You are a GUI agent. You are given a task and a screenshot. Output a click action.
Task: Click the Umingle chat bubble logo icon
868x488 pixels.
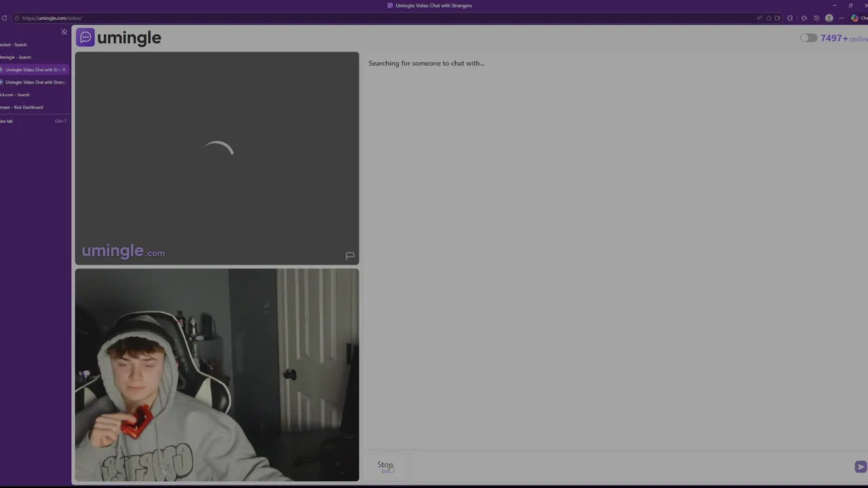[x=85, y=38]
